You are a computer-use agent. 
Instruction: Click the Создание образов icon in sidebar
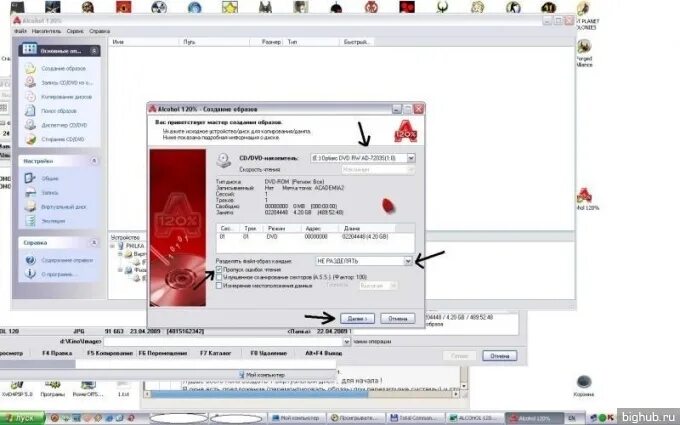click(x=30, y=68)
